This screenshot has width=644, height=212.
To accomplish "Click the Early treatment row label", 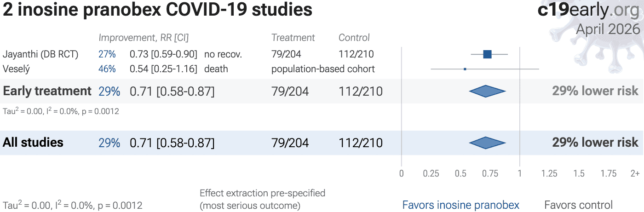I will tap(47, 91).
